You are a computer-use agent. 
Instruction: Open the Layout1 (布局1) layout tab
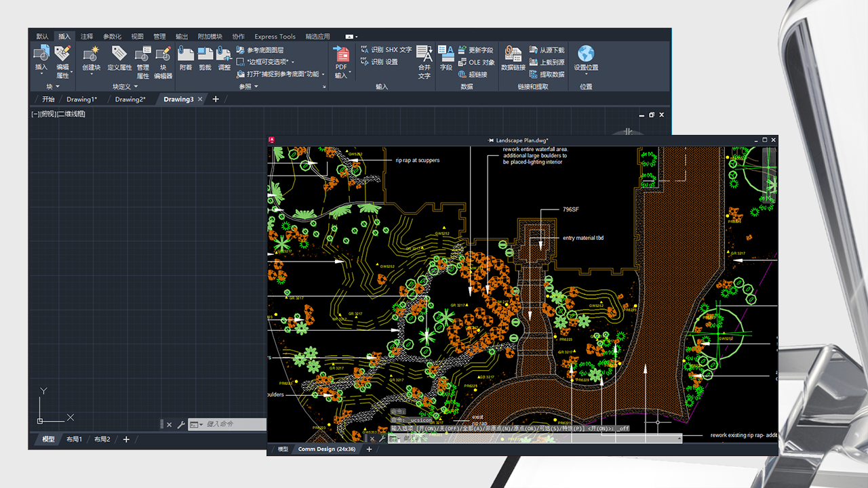pyautogui.click(x=75, y=439)
